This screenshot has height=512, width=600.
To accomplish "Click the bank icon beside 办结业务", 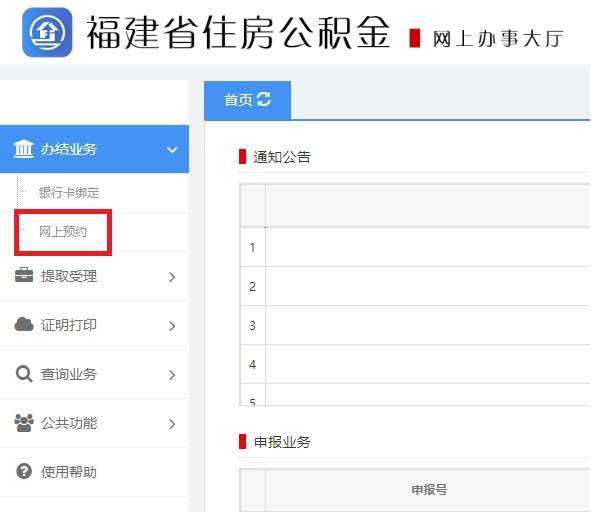I will [23, 149].
